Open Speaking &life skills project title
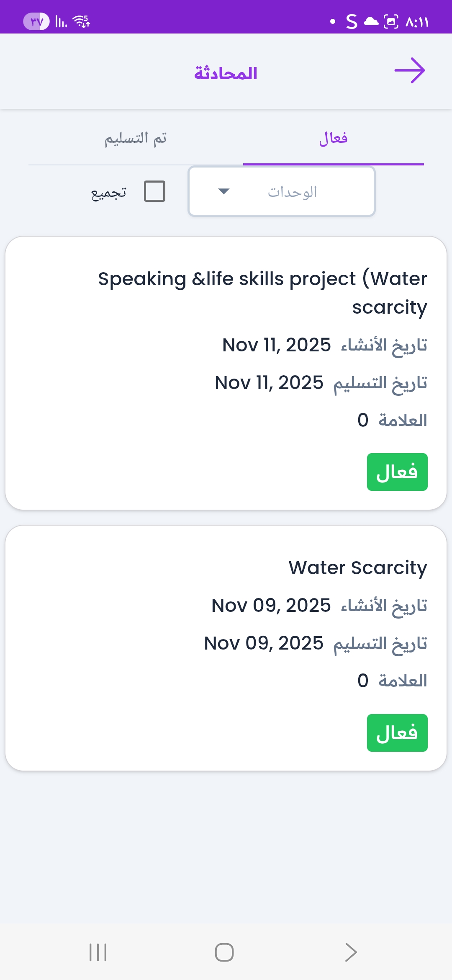The width and height of the screenshot is (452, 980). (x=263, y=292)
